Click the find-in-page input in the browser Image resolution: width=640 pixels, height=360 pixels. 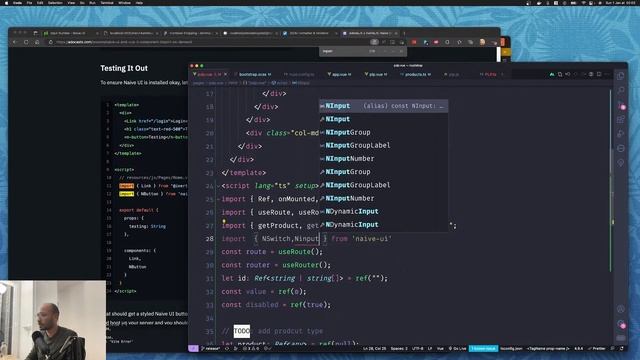pos(345,51)
